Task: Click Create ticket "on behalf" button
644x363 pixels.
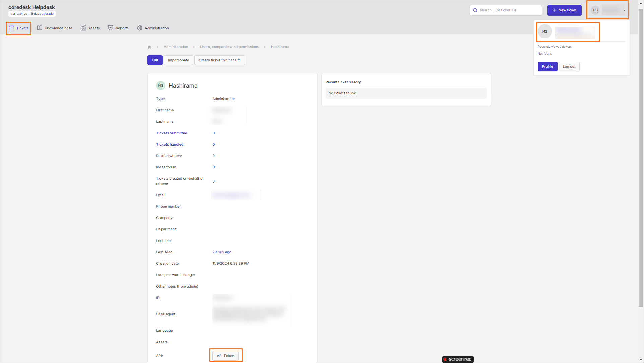Action: [219, 60]
